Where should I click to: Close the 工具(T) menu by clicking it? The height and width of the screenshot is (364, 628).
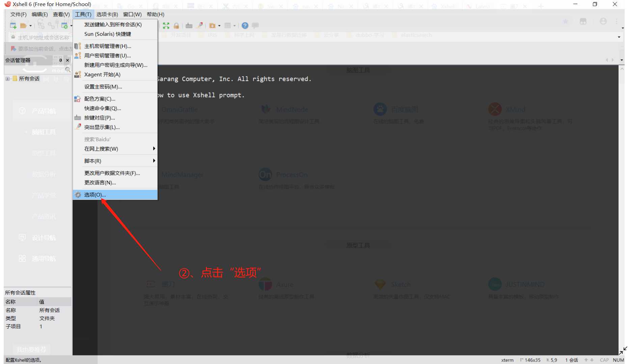83,15
